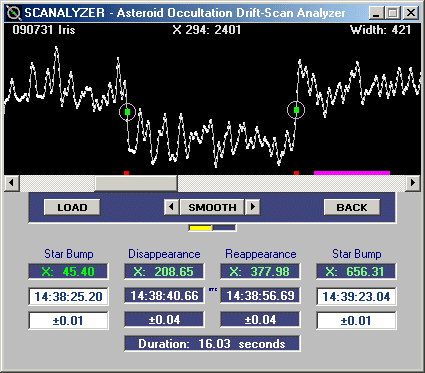This screenshot has width=425, height=373.
Task: Click the LOAD button
Action: pos(72,207)
